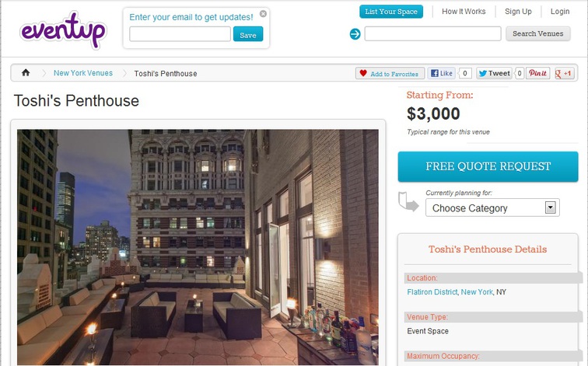This screenshot has height=366, width=588.
Task: Click the FREE QUOTE REQUEST button
Action: tap(488, 166)
